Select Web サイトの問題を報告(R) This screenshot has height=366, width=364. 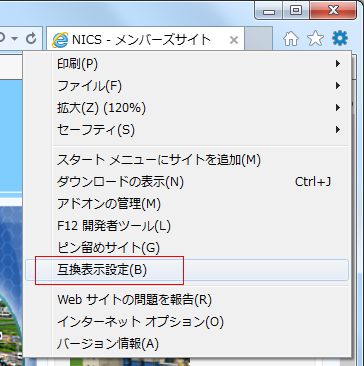click(187, 300)
